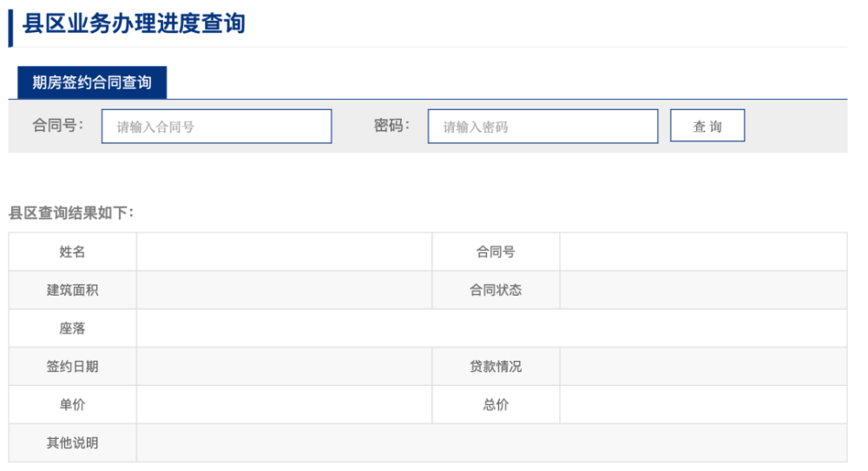Click the 座落 row label
This screenshot has height=471, width=868.
click(x=73, y=328)
